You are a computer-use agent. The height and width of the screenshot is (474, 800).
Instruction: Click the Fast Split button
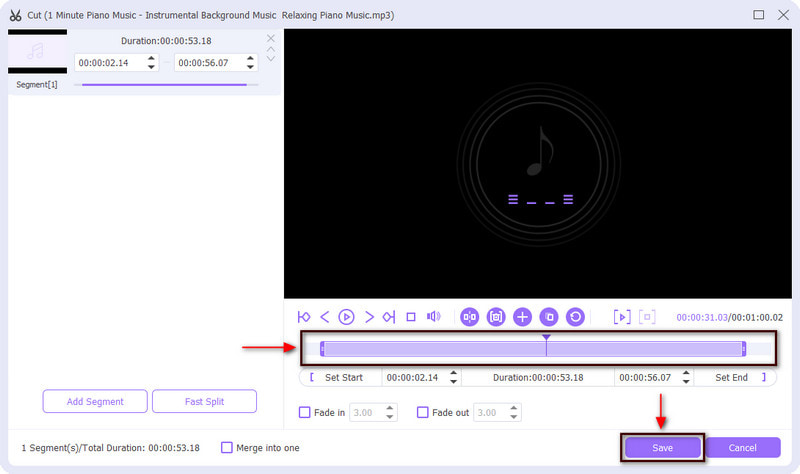click(x=204, y=401)
